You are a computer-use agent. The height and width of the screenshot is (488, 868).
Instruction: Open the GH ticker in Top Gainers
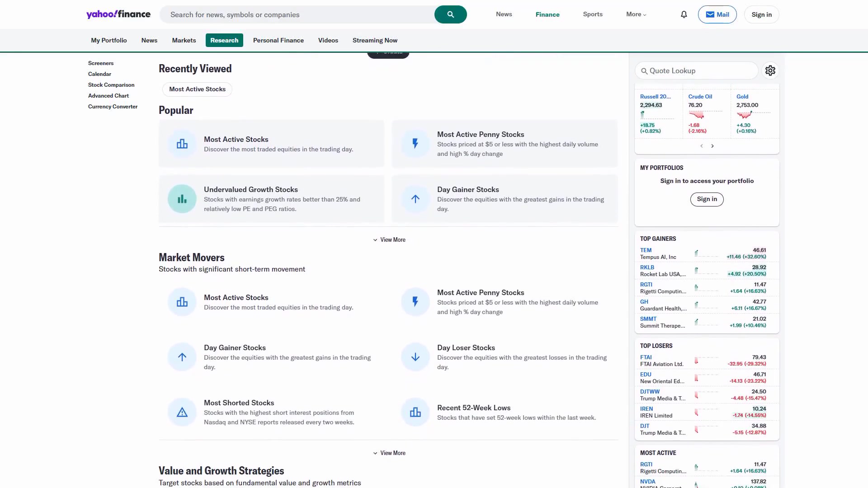[644, 302]
